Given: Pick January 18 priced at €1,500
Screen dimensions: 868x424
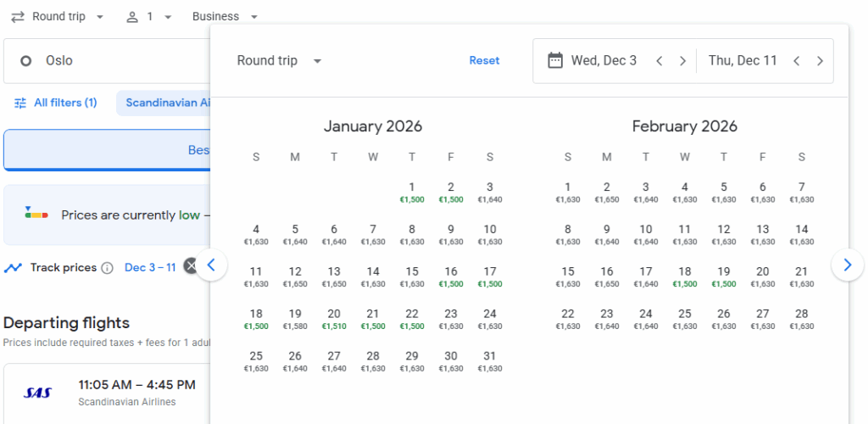Looking at the screenshot, I should (x=256, y=318).
